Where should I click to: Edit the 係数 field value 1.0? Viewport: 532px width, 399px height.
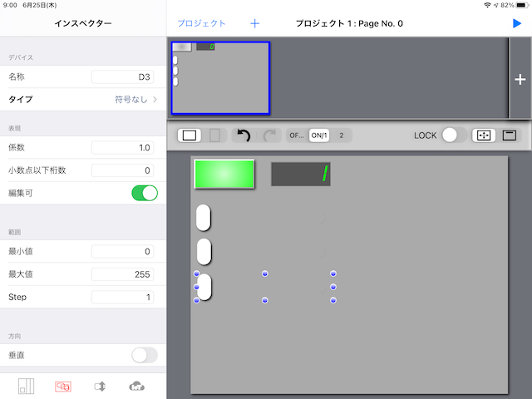[x=122, y=148]
